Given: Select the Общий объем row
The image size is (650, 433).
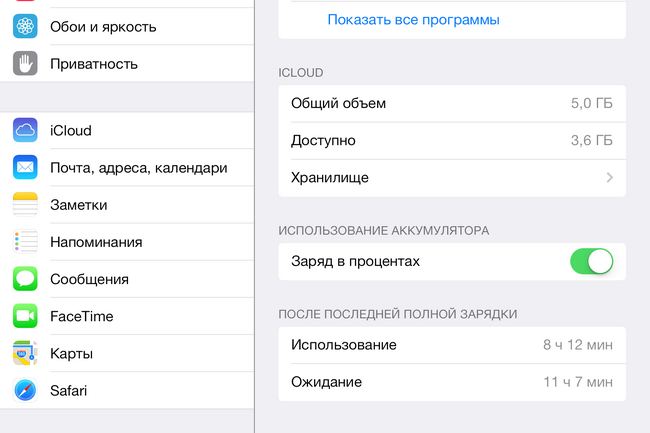Looking at the screenshot, I should point(452,103).
